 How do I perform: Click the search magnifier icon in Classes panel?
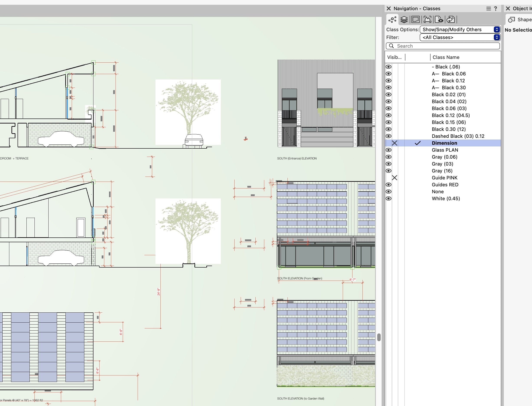click(392, 46)
